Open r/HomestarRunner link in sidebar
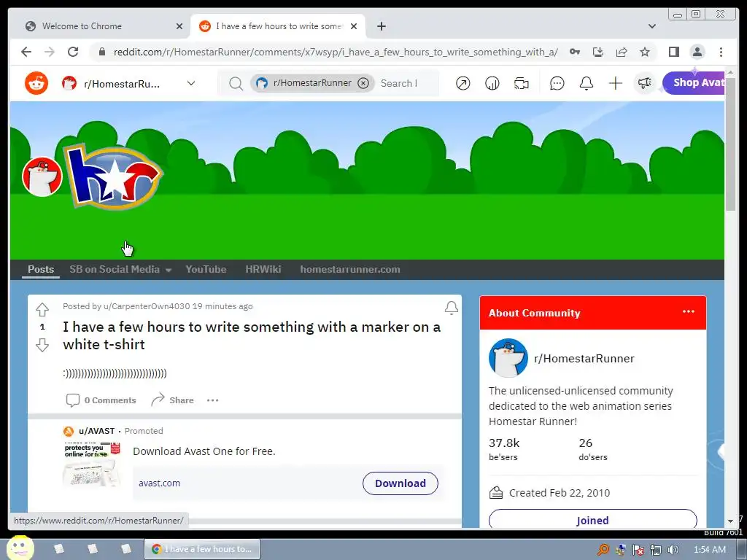The image size is (747, 560). pyautogui.click(x=584, y=359)
